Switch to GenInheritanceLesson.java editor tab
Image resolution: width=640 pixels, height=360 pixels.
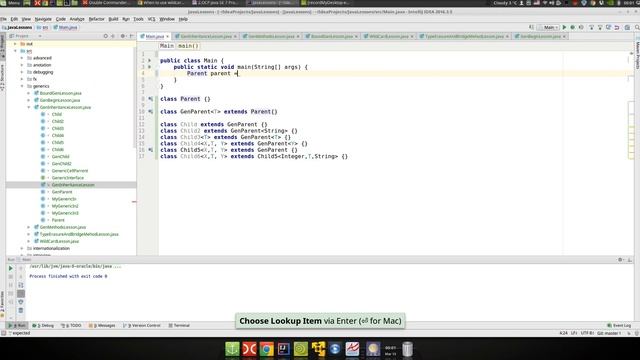(x=206, y=36)
